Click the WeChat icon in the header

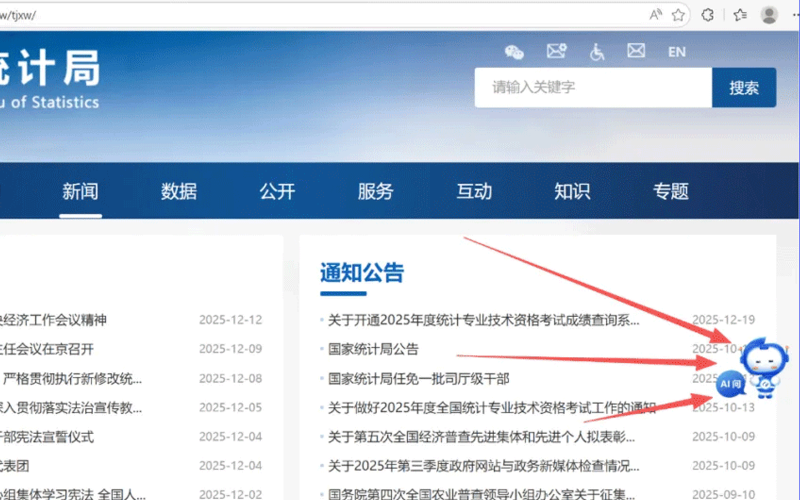[x=514, y=52]
